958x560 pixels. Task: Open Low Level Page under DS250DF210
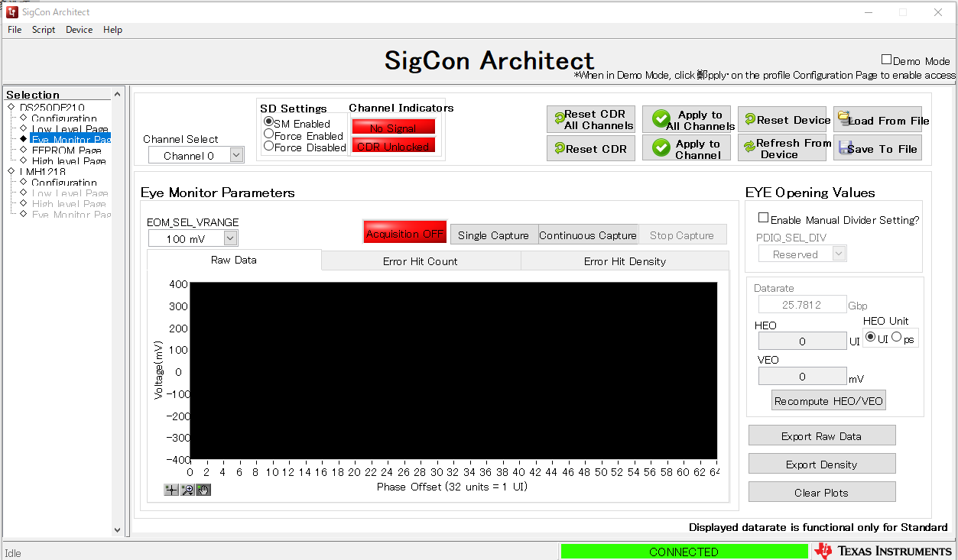tap(70, 129)
